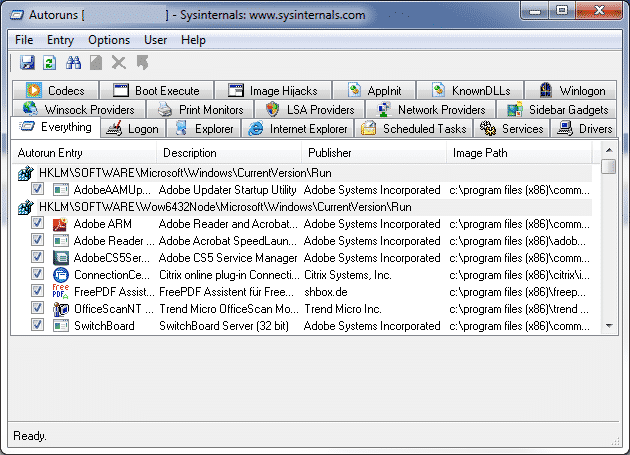This screenshot has width=630, height=455.
Task: Click the SwitchBoard entry icon
Action: pos(61,326)
